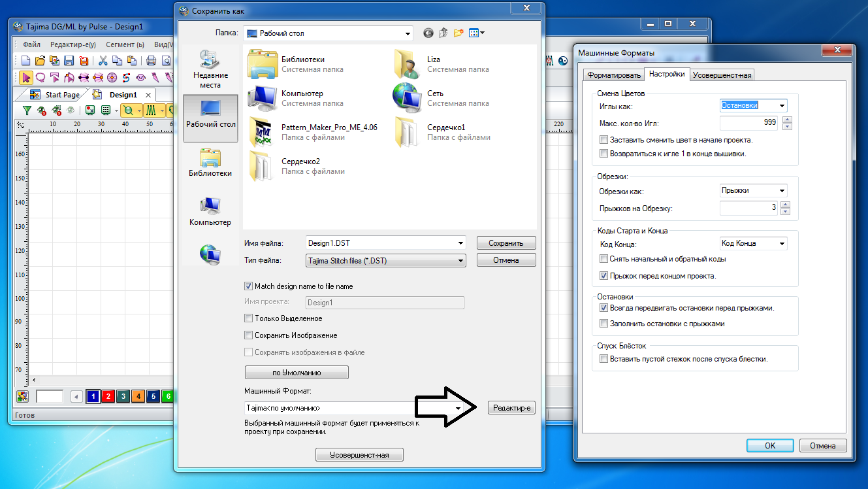
Task: Click the Усовершенст-ная button in Save dialog
Action: coord(359,455)
